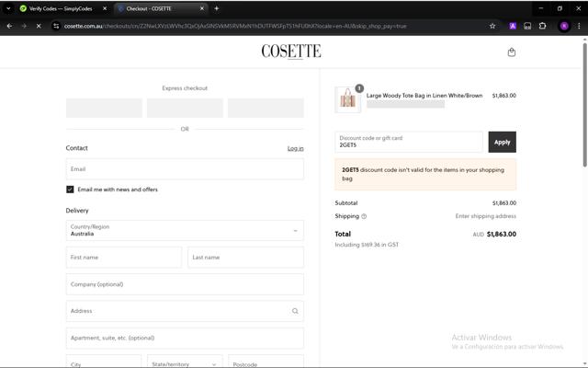Click the shipping help question icon
Screen dimensions: 588x368
point(364,216)
